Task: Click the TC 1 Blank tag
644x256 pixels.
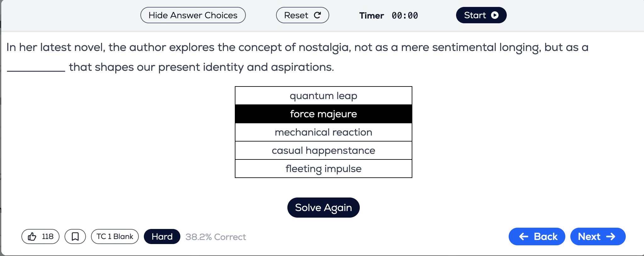Action: (115, 237)
